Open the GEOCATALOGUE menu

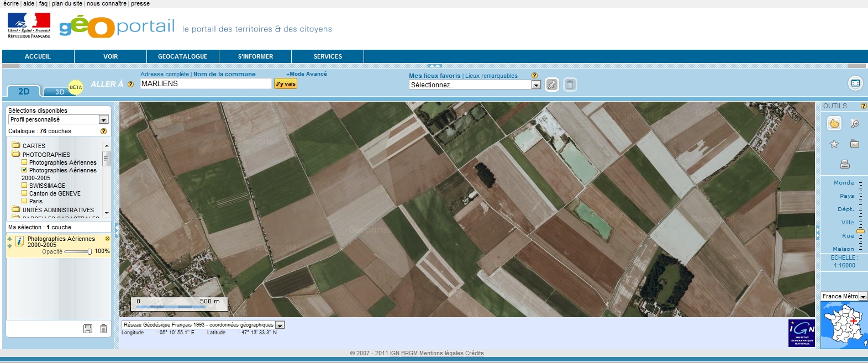coord(183,56)
